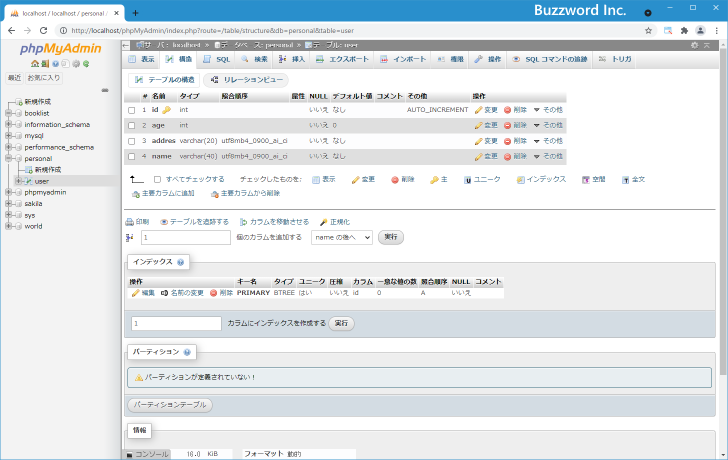Expand the booklist database tree node
The image size is (728, 460).
click(8, 113)
